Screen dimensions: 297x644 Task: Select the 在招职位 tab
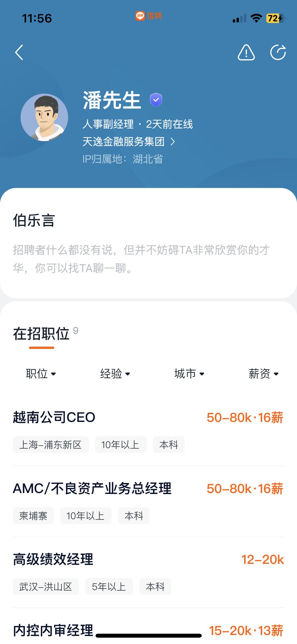tap(41, 334)
